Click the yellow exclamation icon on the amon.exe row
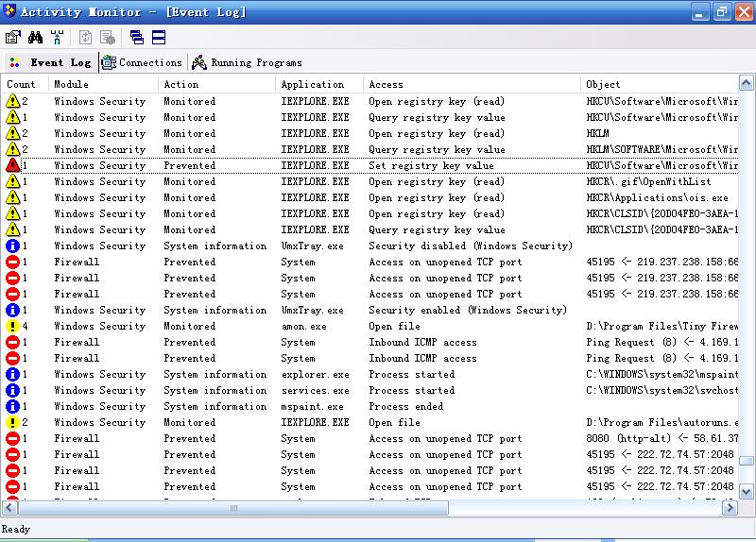The height and width of the screenshot is (542, 756). point(13,326)
